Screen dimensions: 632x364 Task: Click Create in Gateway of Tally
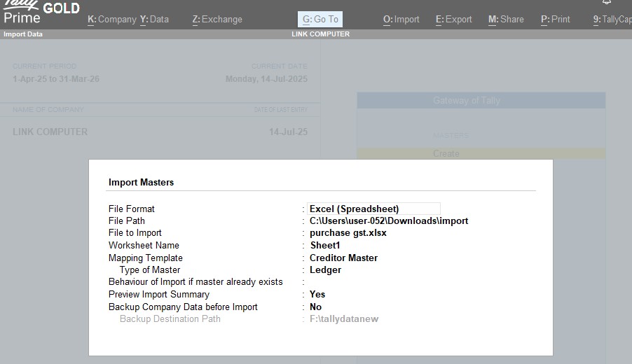446,154
